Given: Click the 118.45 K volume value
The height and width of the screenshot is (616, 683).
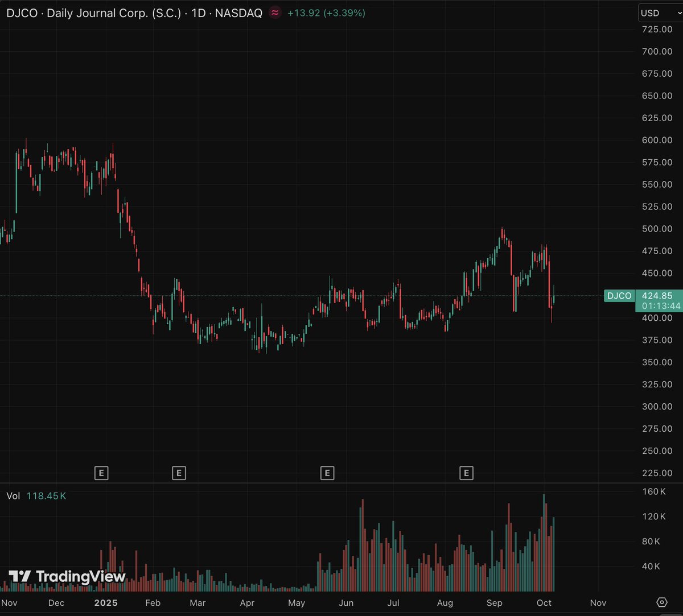Looking at the screenshot, I should coord(46,496).
